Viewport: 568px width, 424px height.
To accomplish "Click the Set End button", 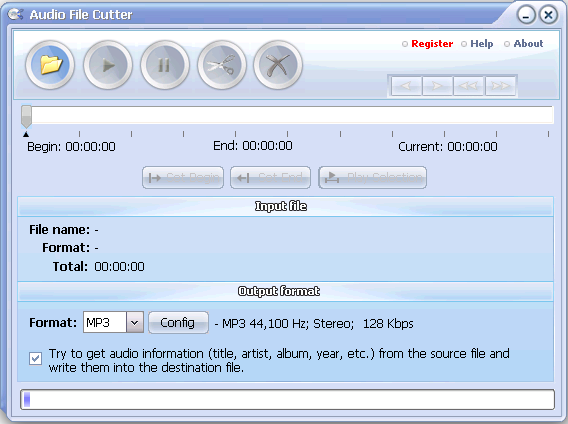I will (270, 178).
